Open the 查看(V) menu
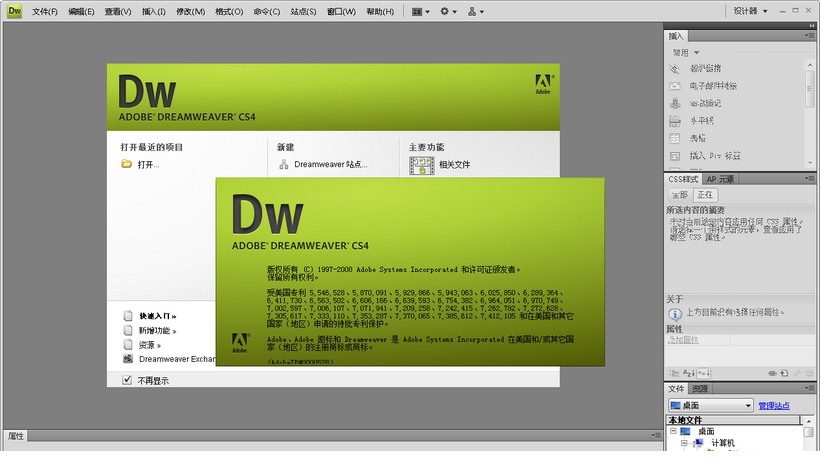This screenshot has height=469, width=820. [x=118, y=12]
